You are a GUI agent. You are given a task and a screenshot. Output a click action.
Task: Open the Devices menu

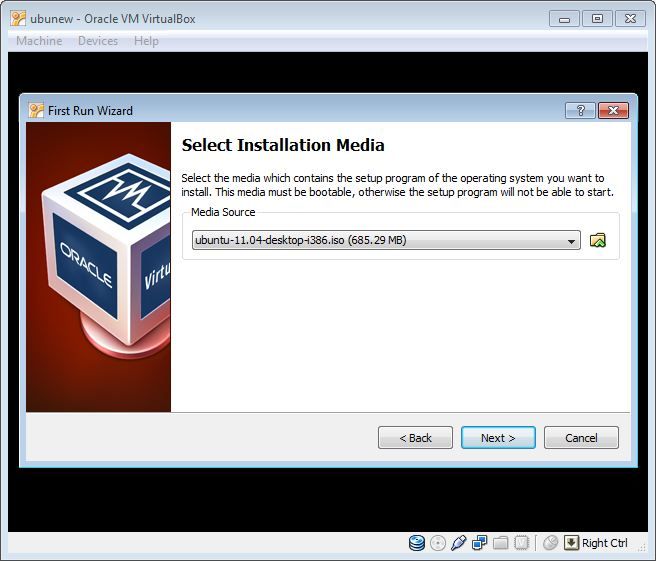point(98,41)
